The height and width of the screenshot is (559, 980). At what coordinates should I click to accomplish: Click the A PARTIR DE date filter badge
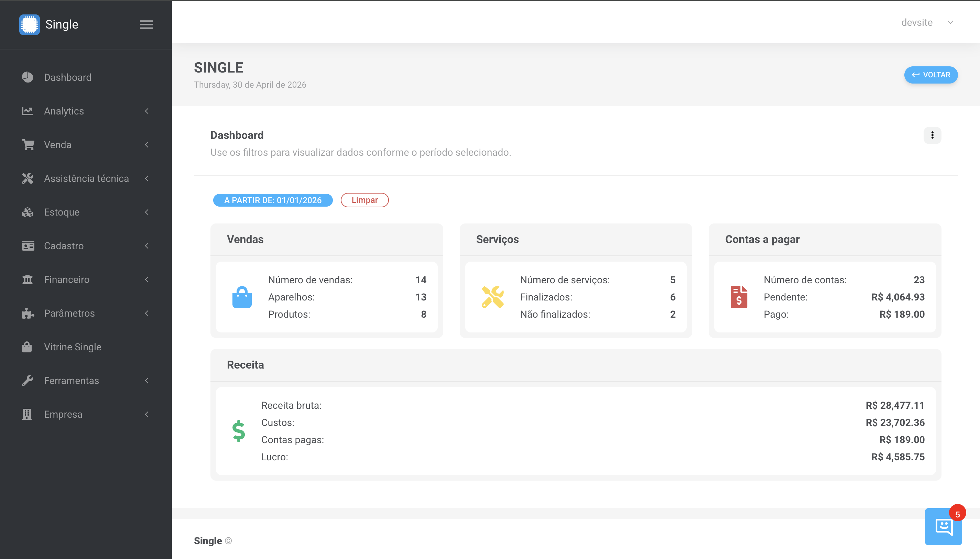(x=273, y=200)
